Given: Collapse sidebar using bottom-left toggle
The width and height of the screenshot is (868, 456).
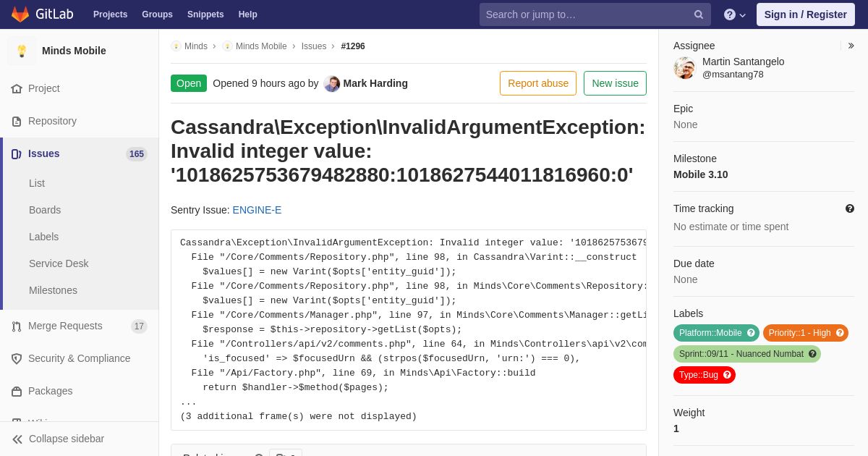Looking at the screenshot, I should click(x=58, y=439).
